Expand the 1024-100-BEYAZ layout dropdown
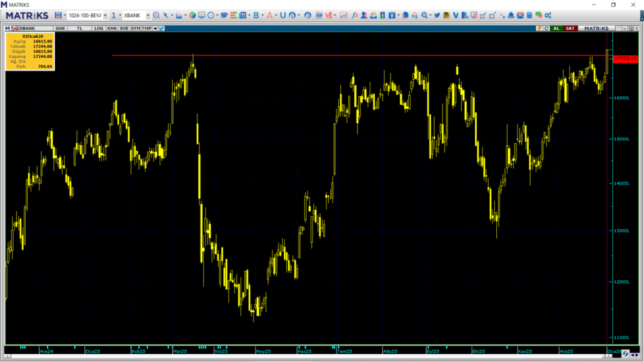Viewport: 644px width, 362px height. pyautogui.click(x=105, y=15)
